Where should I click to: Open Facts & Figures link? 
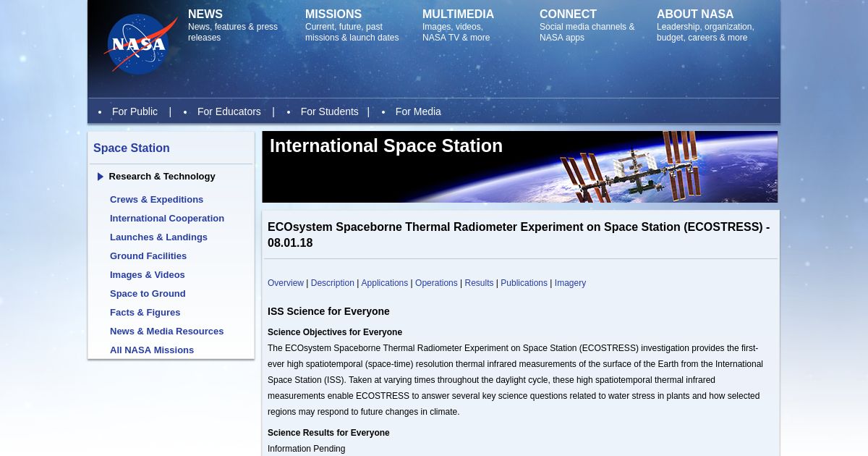(x=145, y=313)
